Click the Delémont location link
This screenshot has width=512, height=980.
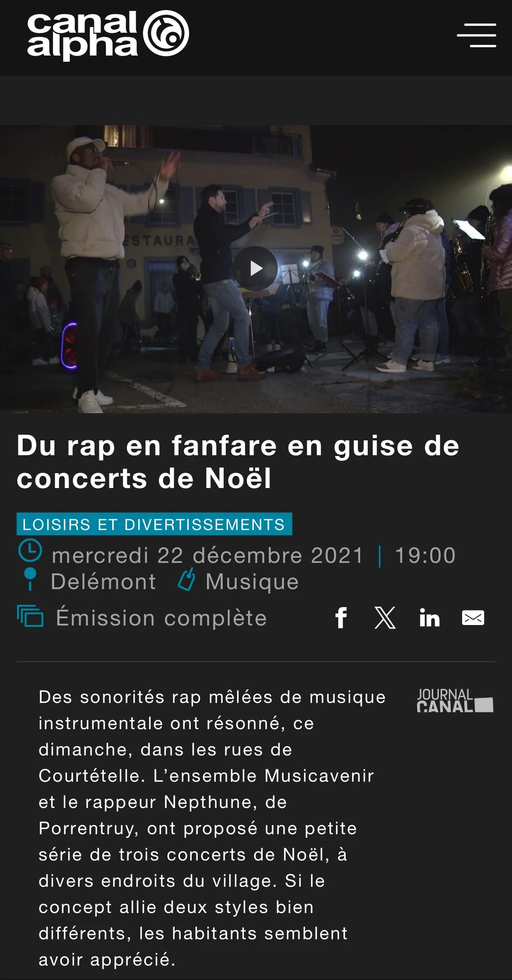coord(103,582)
